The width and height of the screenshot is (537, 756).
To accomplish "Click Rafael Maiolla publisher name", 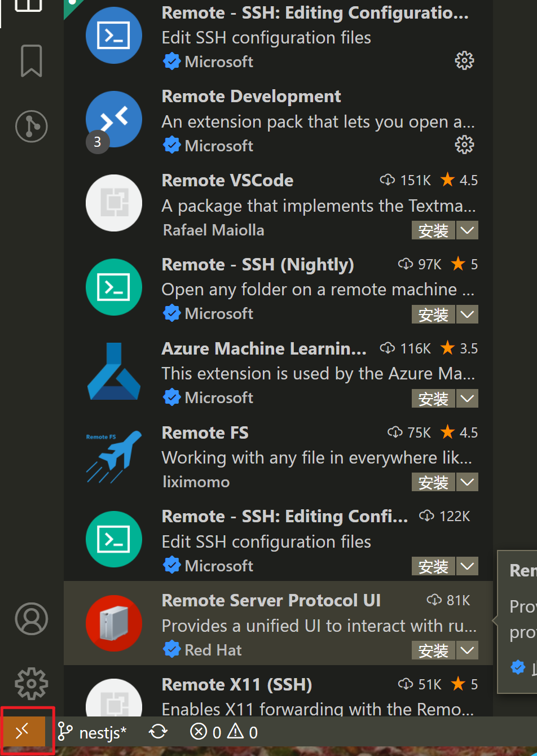I will tap(213, 230).
